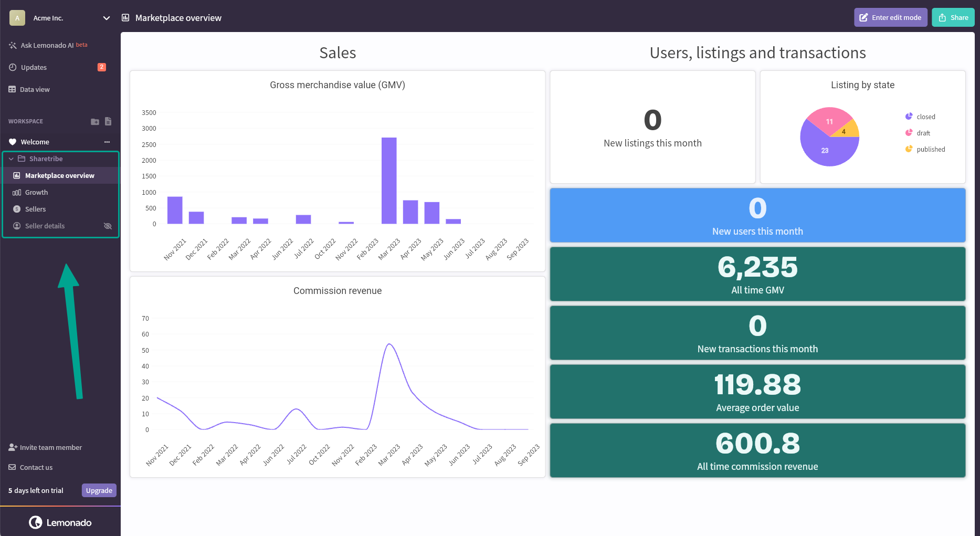Open the Sharetribe folder label
Screen dimensions: 980x536
coord(46,159)
